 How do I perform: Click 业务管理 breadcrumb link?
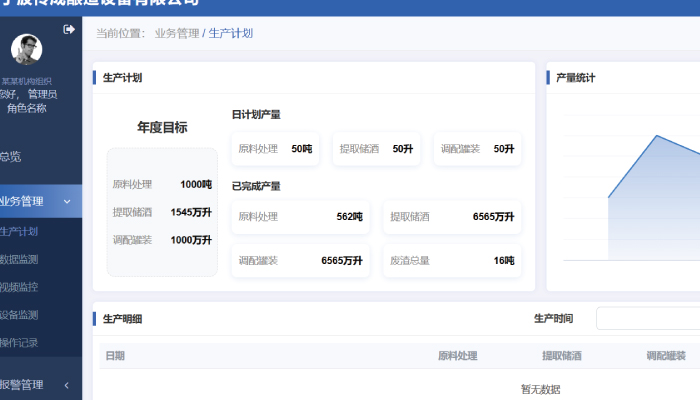(177, 33)
